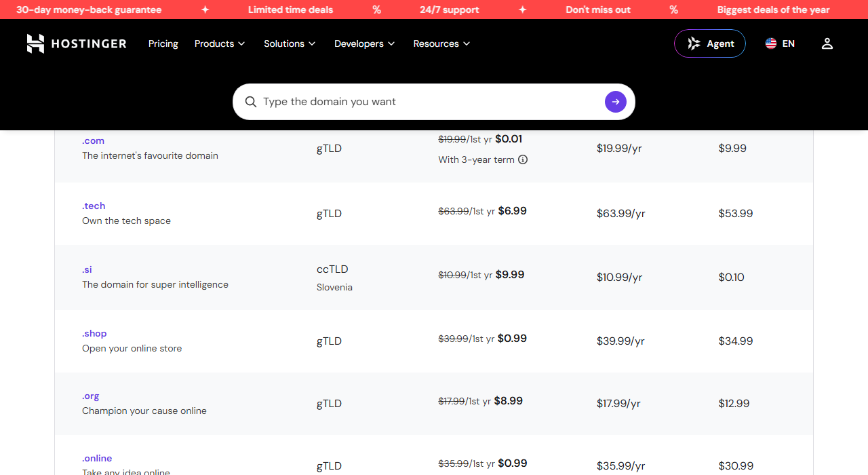Click the 'Slovenia' country label
Screen dimensions: 868x475
point(334,287)
